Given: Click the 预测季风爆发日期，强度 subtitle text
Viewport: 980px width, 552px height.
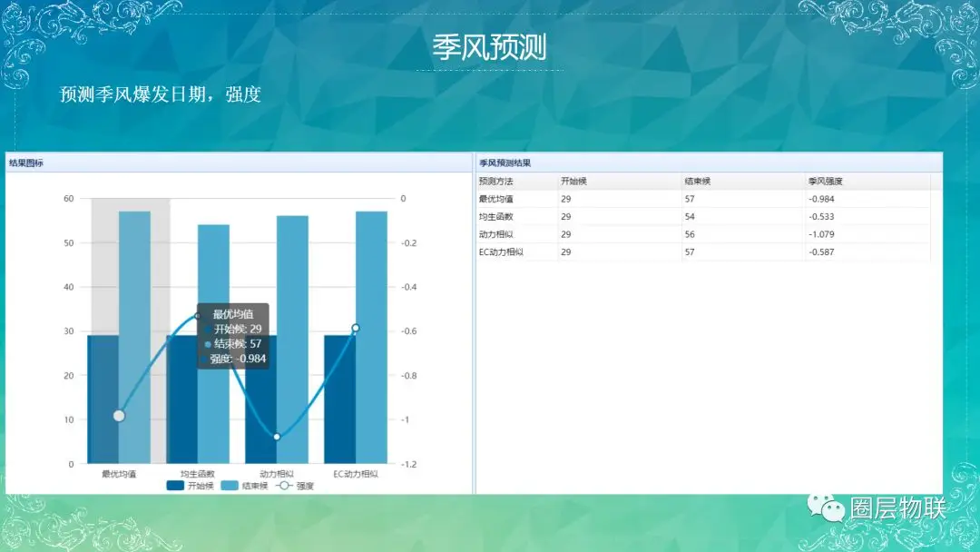Looking at the screenshot, I should [160, 94].
